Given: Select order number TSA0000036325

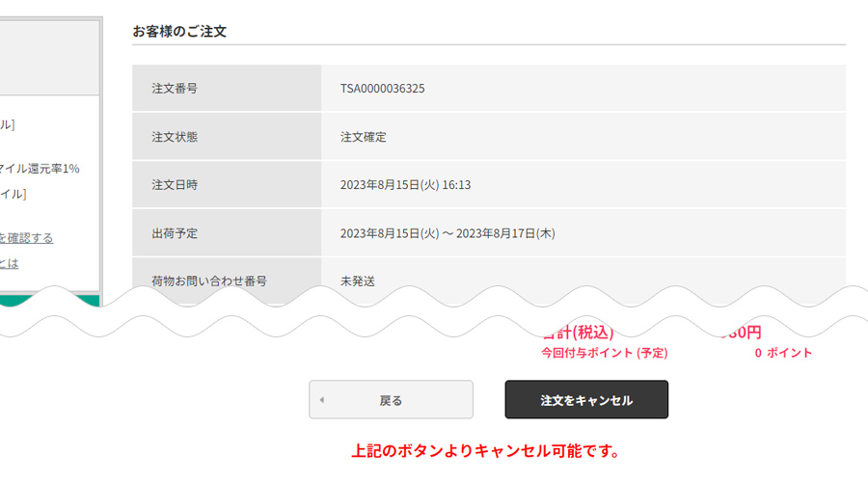Looking at the screenshot, I should [383, 89].
